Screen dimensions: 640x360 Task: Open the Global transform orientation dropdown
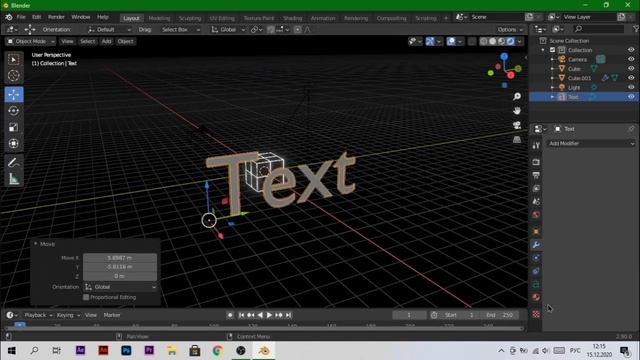point(228,29)
